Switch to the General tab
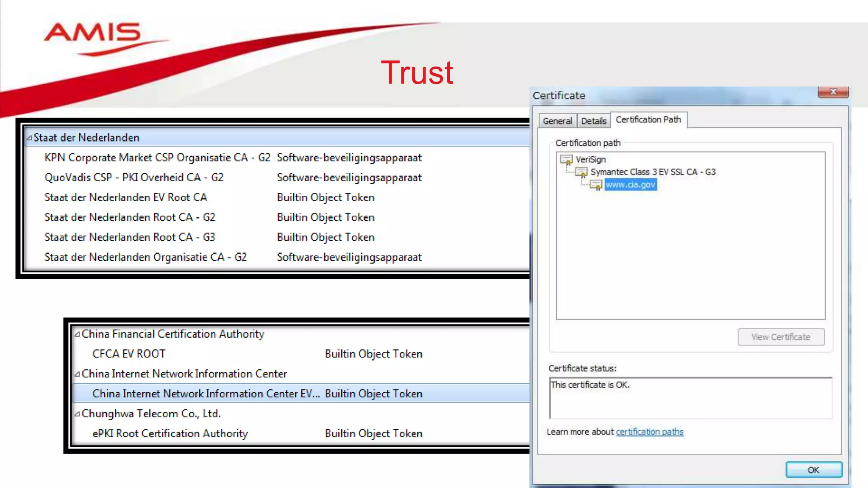This screenshot has height=488, width=868. tap(557, 121)
